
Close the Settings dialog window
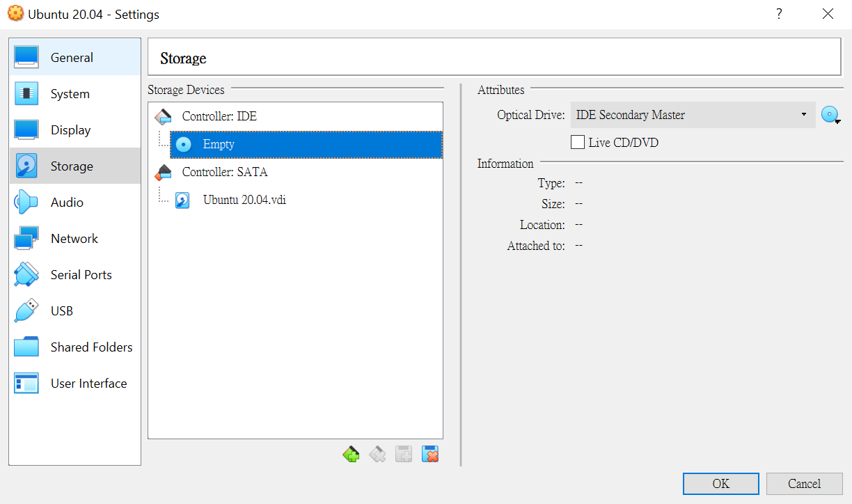point(828,14)
